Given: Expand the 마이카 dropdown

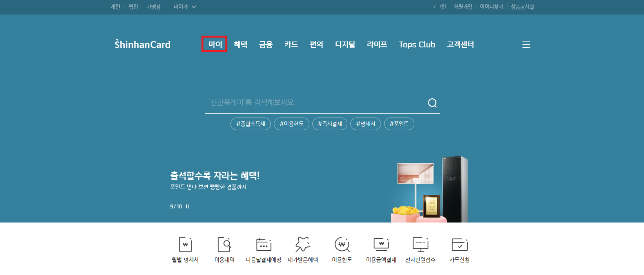Looking at the screenshot, I should click(x=185, y=7).
